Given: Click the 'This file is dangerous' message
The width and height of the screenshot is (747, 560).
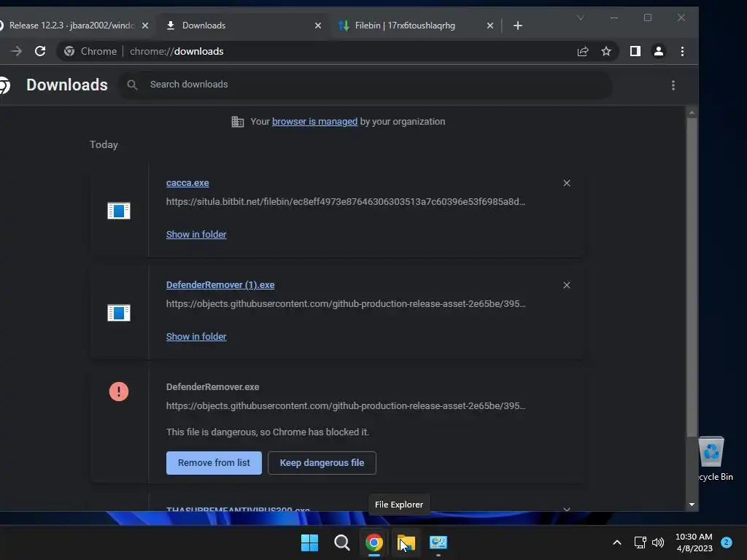Looking at the screenshot, I should click(x=268, y=432).
